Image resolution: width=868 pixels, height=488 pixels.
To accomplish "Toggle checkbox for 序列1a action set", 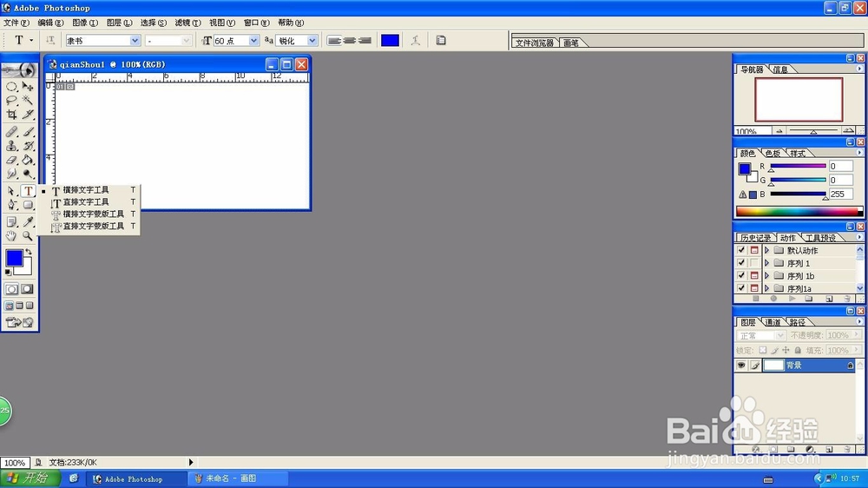I will pos(741,288).
